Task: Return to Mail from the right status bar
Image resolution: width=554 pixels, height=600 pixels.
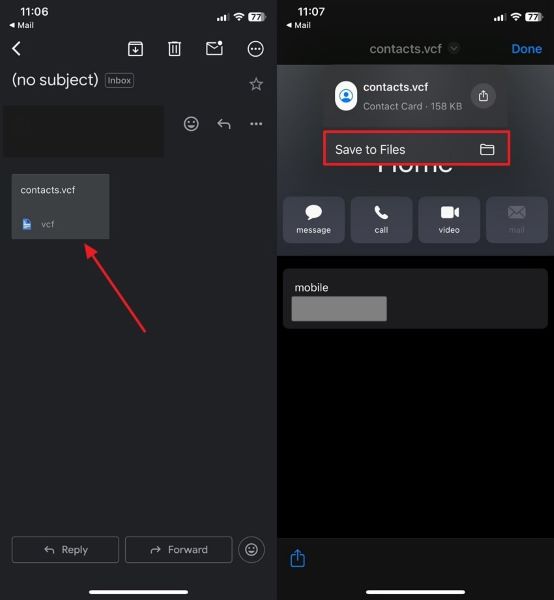Action: pyautogui.click(x=298, y=25)
